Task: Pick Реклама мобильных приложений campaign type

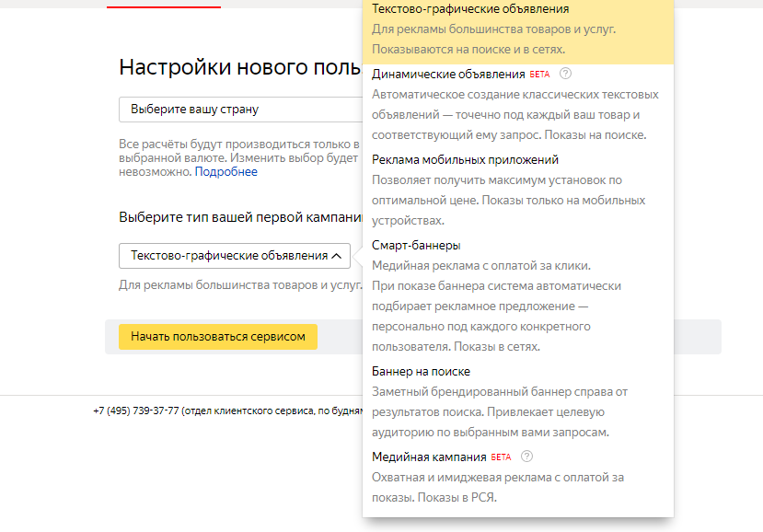Action: [x=465, y=159]
